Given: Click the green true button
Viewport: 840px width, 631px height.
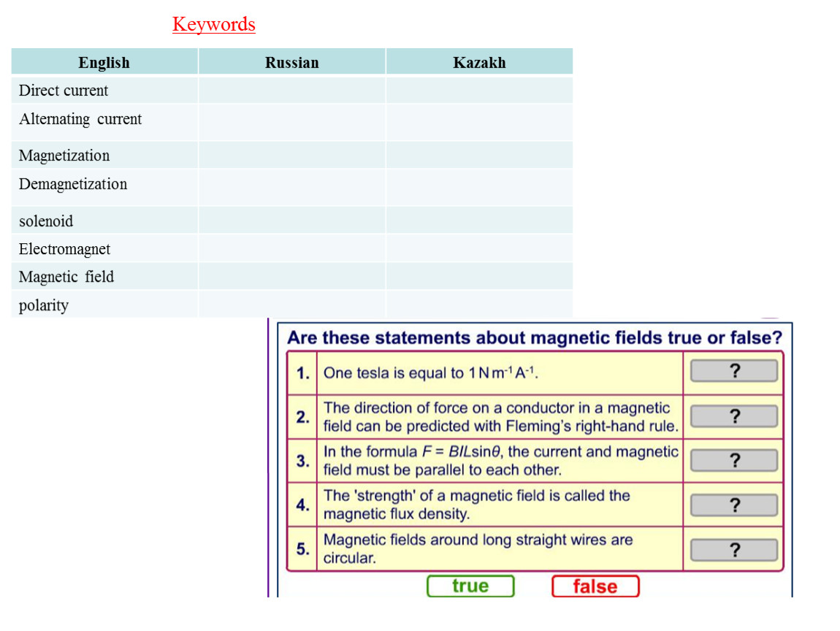Looking at the screenshot, I should click(470, 586).
